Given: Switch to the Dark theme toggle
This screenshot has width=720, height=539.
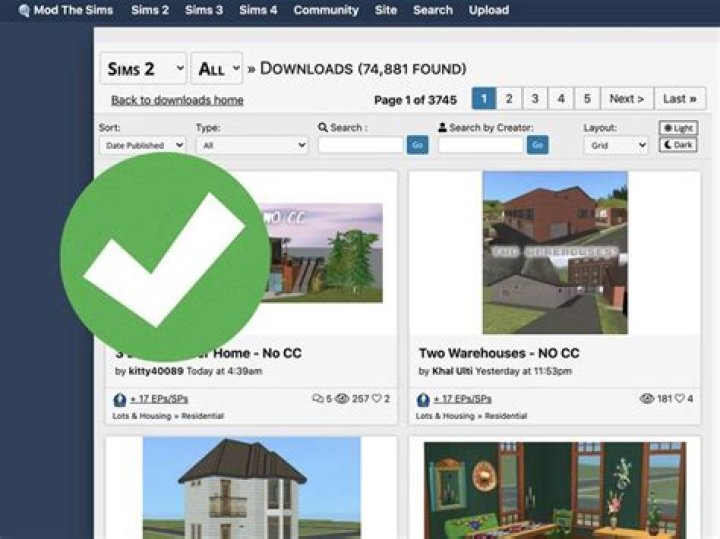Looking at the screenshot, I should coord(678,145).
